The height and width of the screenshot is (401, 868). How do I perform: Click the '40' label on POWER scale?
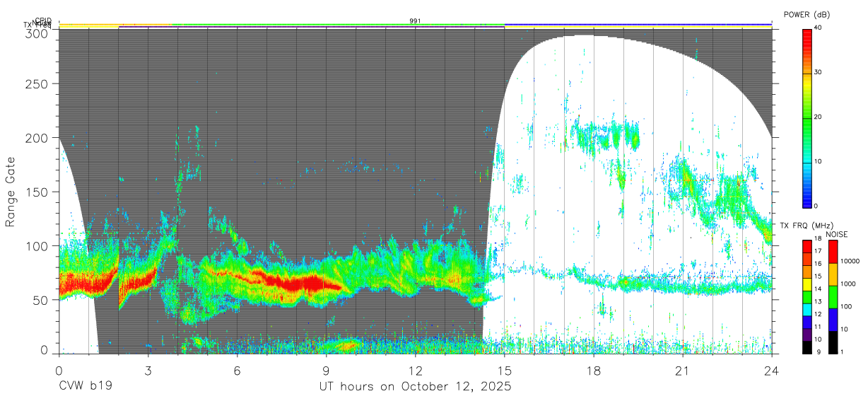(x=819, y=28)
